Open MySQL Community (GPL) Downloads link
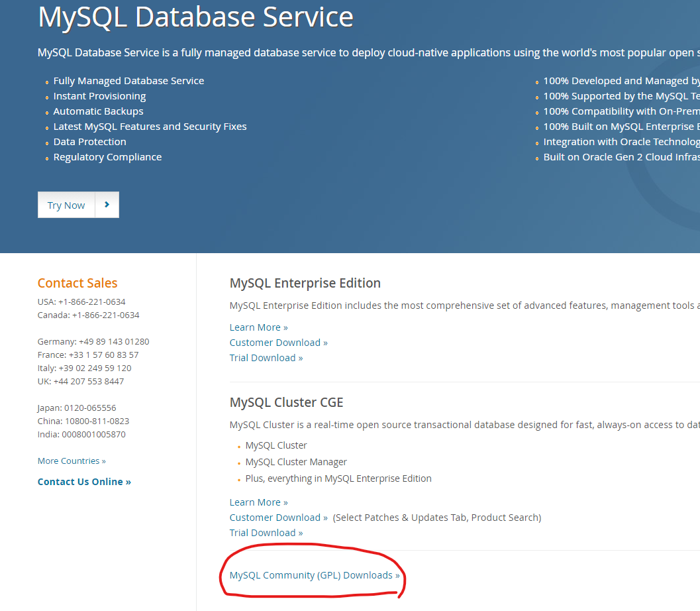Viewport: 700px width, 611px height. pyautogui.click(x=315, y=575)
